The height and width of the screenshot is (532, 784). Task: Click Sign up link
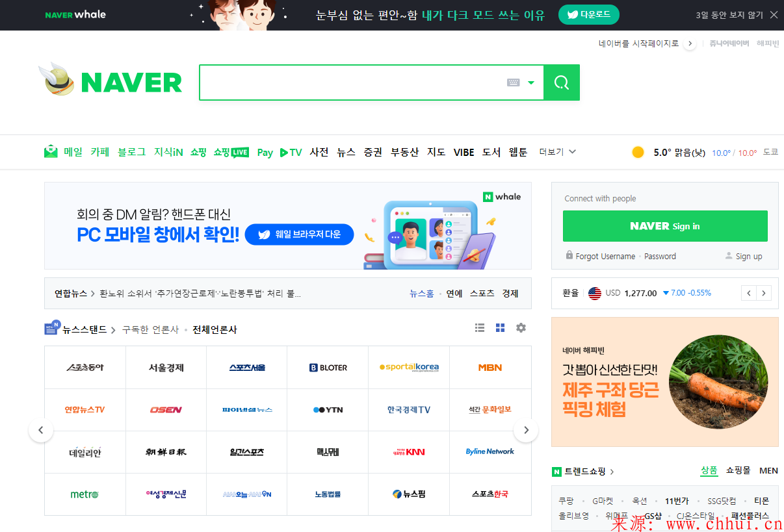[x=749, y=256]
